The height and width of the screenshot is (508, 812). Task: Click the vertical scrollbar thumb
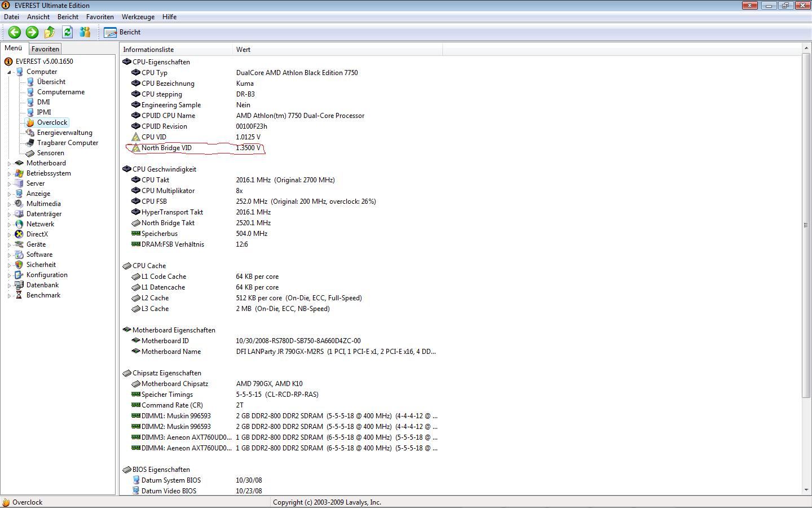pos(806,225)
